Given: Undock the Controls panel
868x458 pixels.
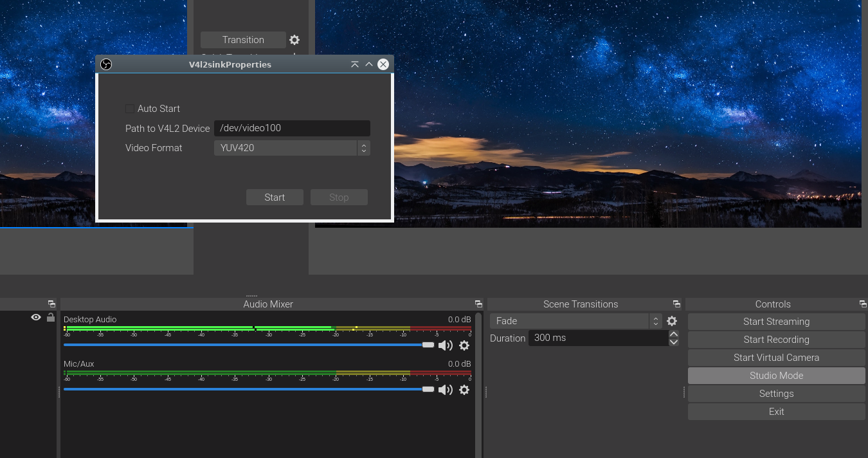Looking at the screenshot, I should 863,304.
